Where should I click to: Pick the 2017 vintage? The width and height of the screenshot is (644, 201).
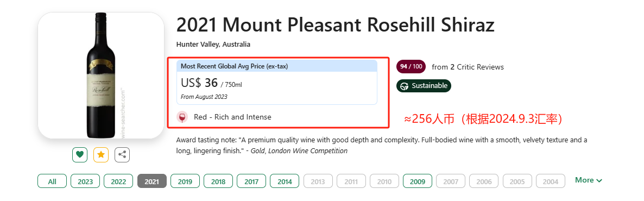(252, 181)
